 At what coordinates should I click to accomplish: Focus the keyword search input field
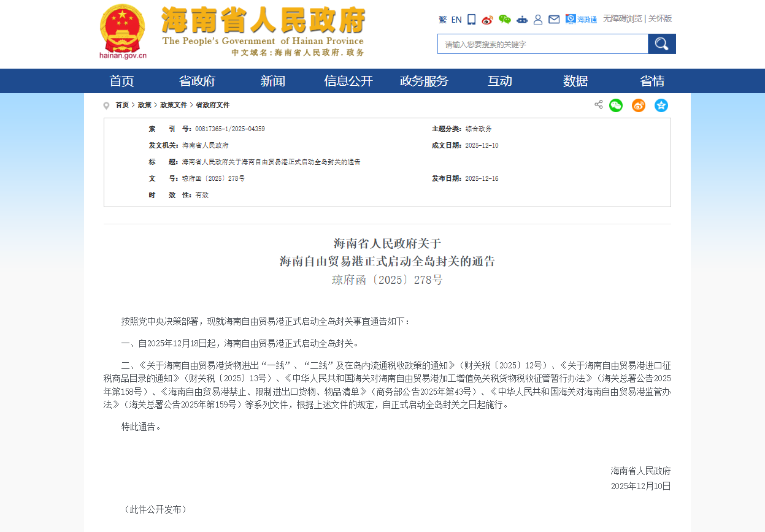[542, 44]
